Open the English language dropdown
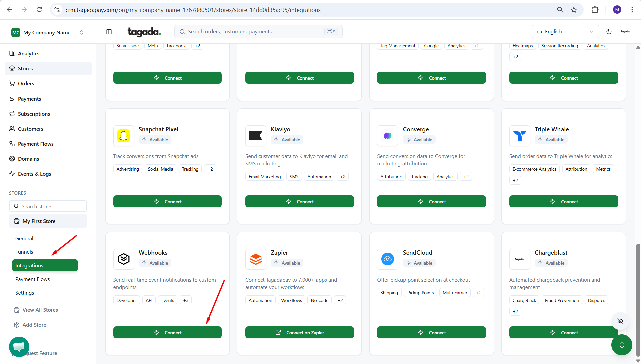 (565, 32)
